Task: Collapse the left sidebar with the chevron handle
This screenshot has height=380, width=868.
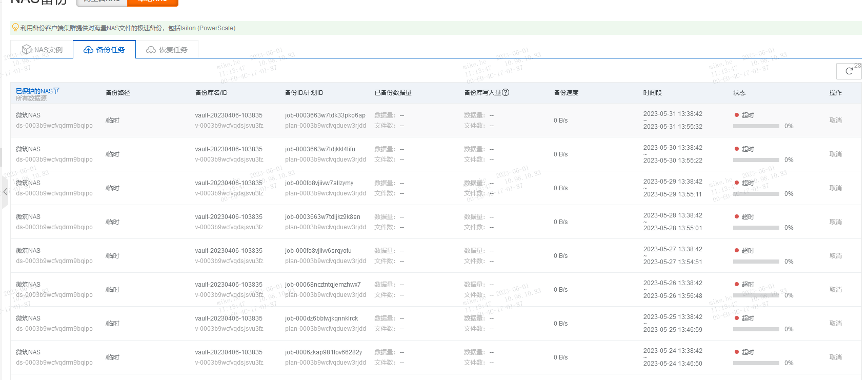Action: click(5, 192)
